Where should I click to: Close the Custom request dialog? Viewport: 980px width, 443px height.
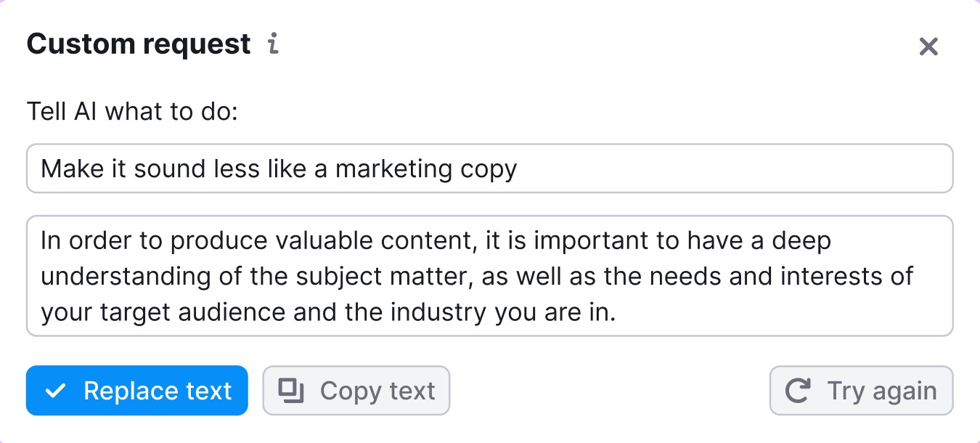(x=928, y=47)
